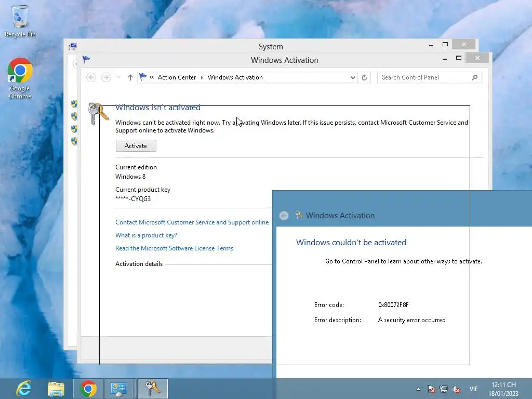532x399 pixels.
Task: Click the back arrow in the activation dialog
Action: click(284, 216)
